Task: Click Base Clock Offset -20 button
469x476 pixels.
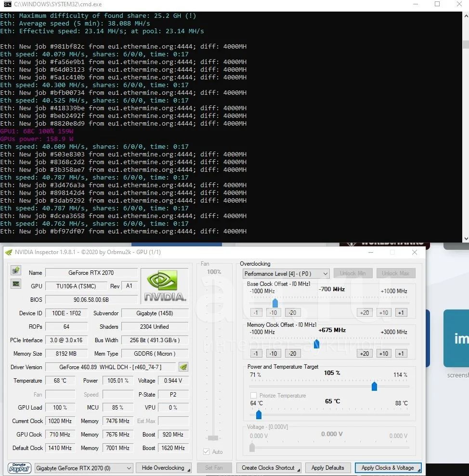Action: (x=292, y=313)
